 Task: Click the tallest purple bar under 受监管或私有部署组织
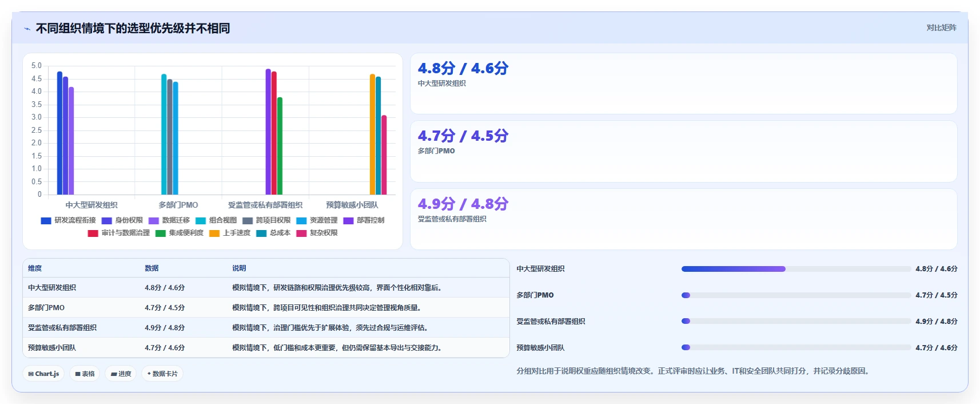tap(268, 132)
